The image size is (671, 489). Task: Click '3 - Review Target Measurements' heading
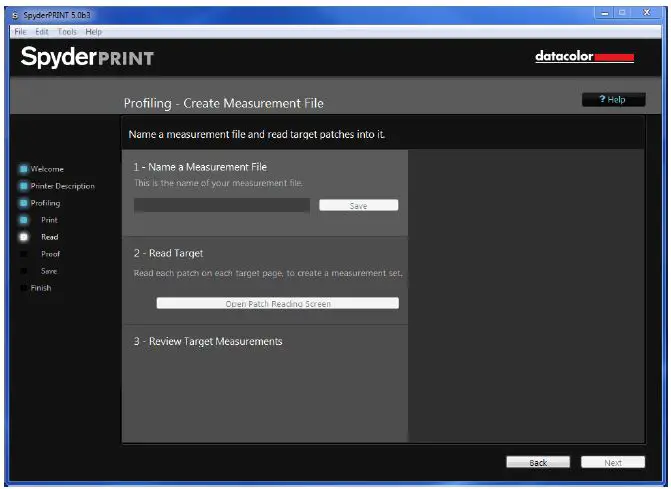(208, 341)
